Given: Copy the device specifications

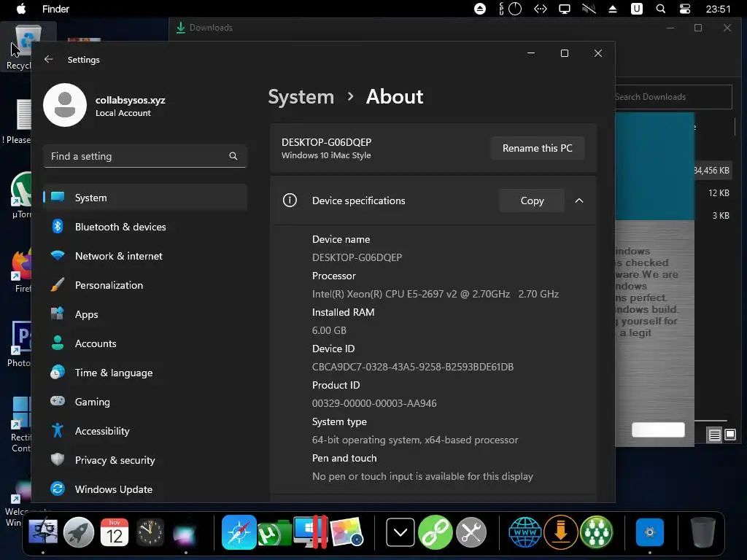Looking at the screenshot, I should (532, 201).
